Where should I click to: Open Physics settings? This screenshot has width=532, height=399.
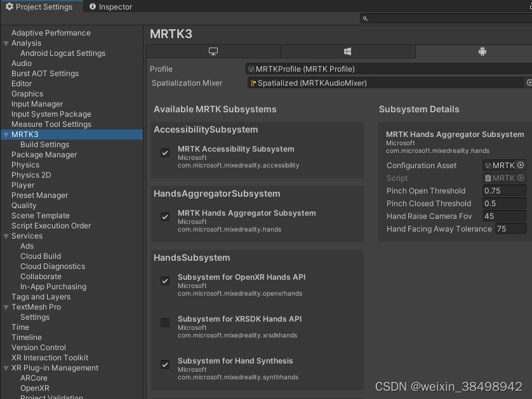[x=25, y=165]
